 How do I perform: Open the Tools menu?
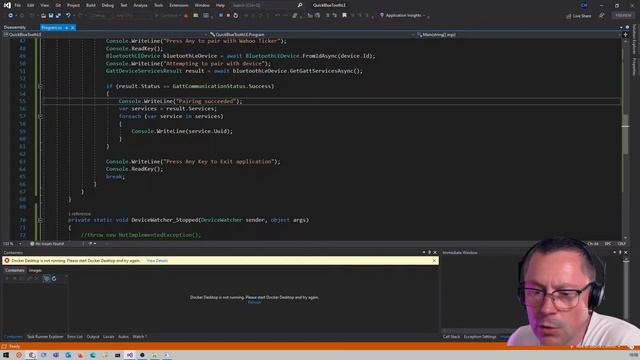pos(158,5)
